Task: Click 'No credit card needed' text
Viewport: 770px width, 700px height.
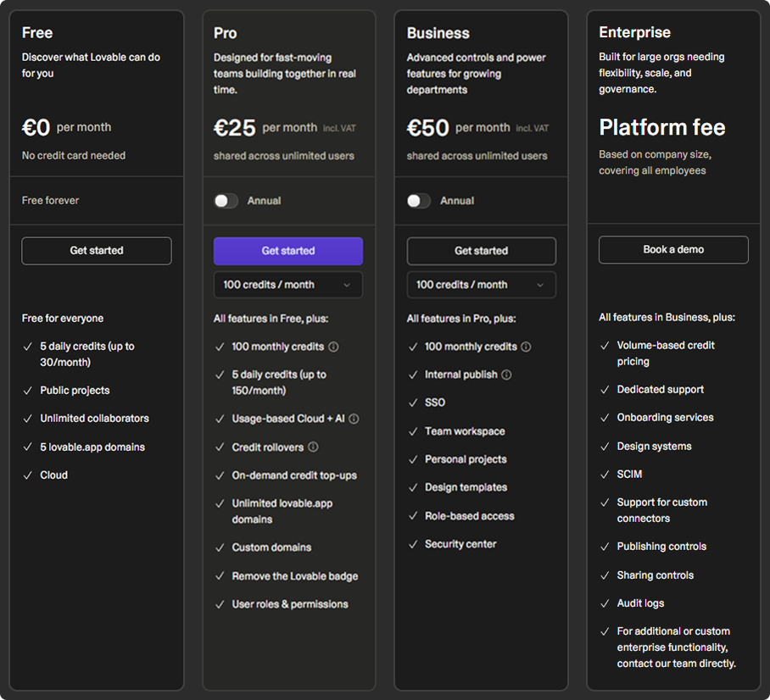Action: 74,156
